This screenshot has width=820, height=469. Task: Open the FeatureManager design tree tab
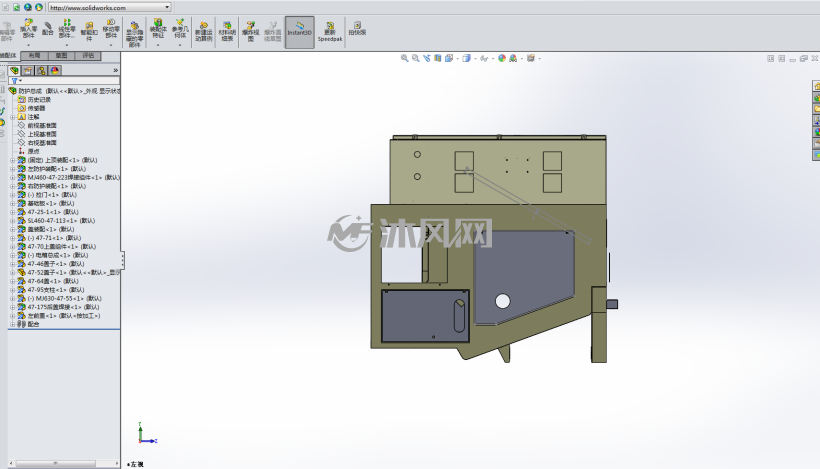14,70
